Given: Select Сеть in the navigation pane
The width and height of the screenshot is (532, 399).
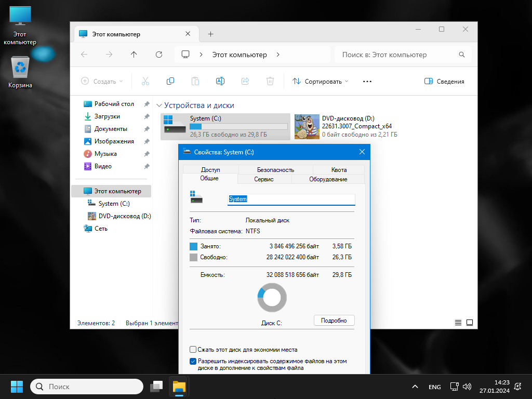Looking at the screenshot, I should pos(101,229).
